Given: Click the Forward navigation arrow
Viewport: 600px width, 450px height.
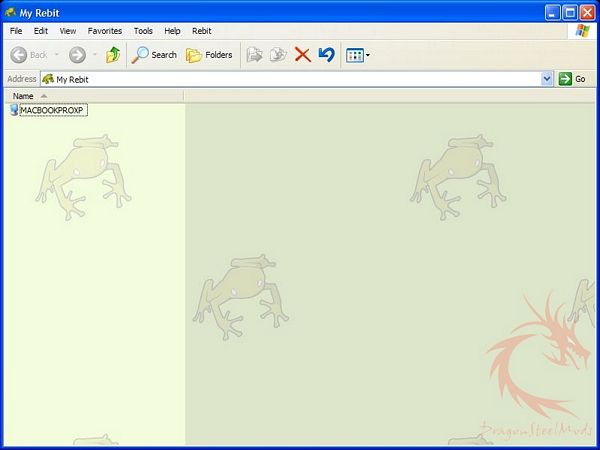Looking at the screenshot, I should click(77, 55).
